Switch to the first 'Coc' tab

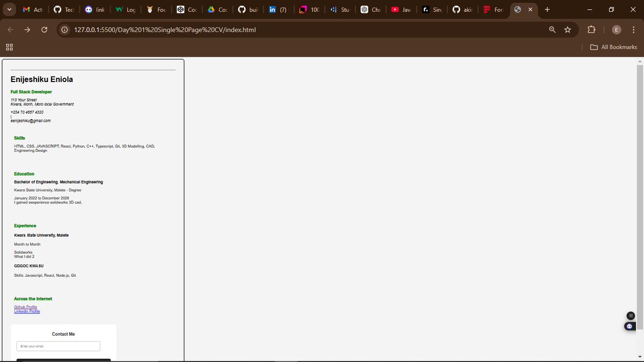(x=187, y=10)
